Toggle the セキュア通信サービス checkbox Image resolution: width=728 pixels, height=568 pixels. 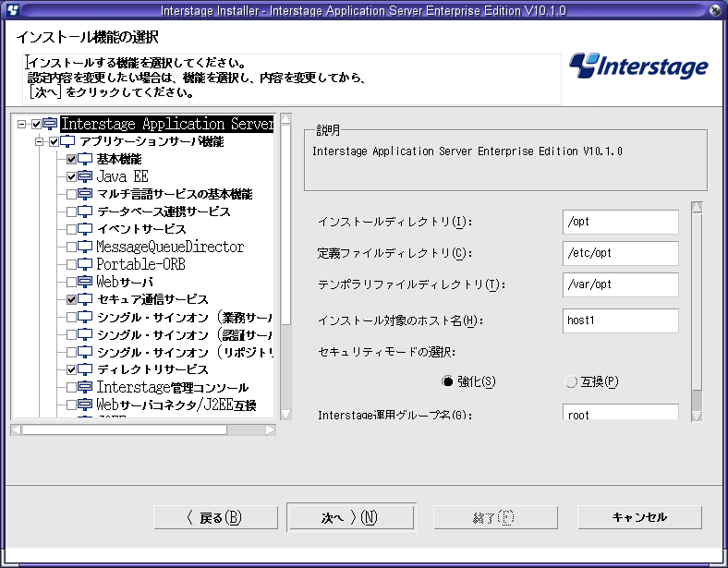71,299
